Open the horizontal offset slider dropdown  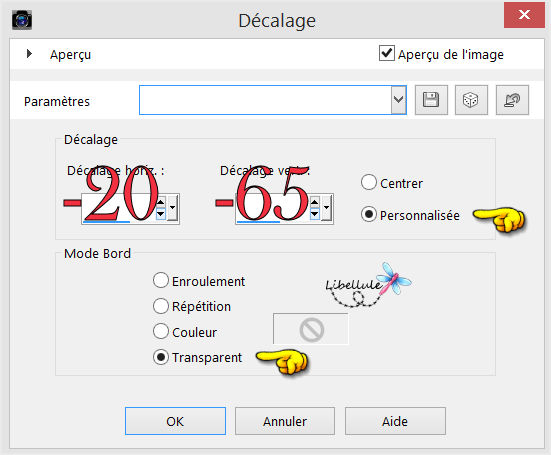(x=173, y=208)
